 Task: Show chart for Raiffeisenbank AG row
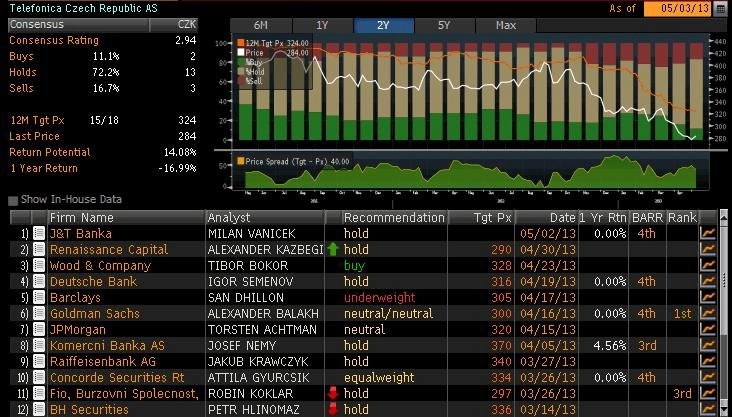[708, 361]
